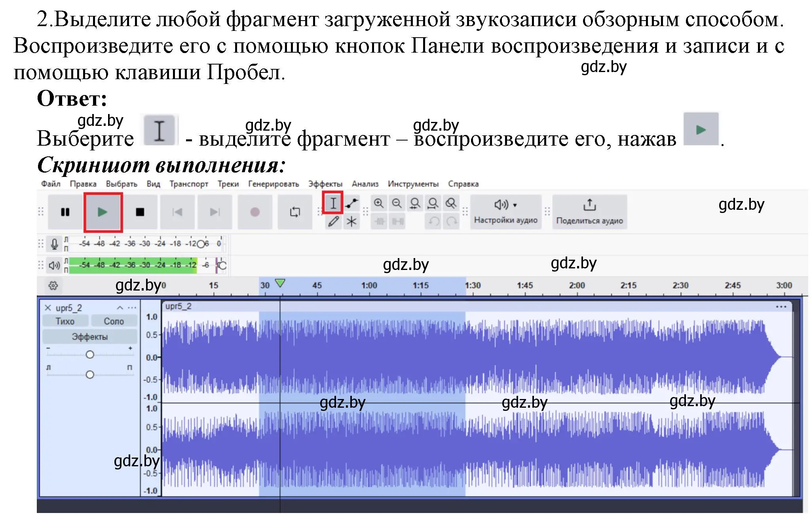Screen dimensions: 811x532
Task: Collapse track upr5_2 with the chevron
Action: (120, 308)
